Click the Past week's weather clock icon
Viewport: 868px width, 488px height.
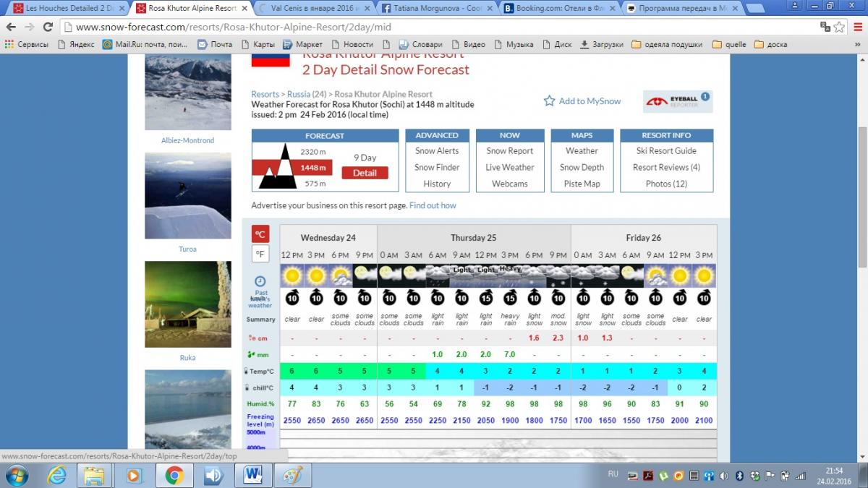point(260,281)
